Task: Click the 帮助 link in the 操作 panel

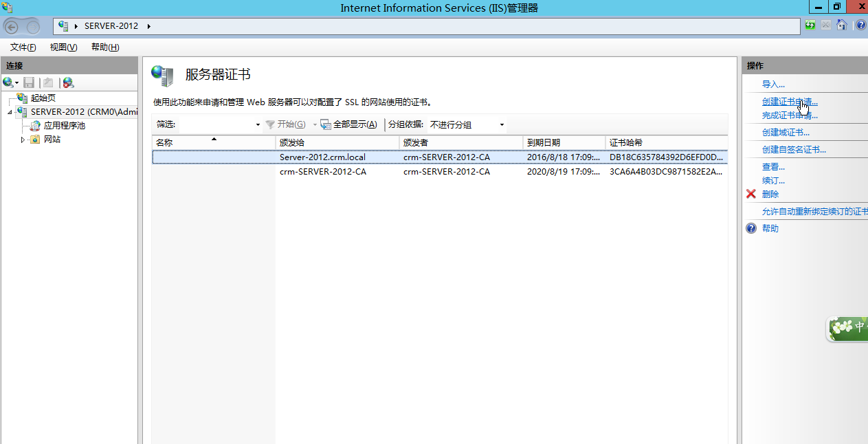Action: point(770,229)
